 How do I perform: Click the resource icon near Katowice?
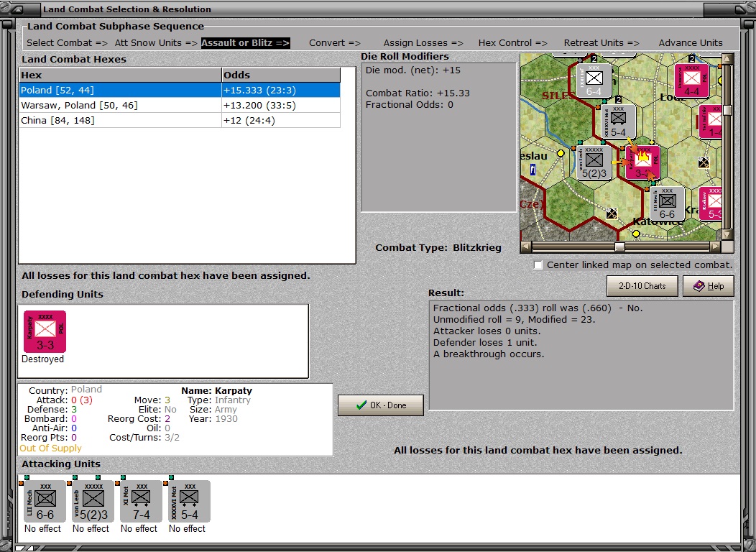click(x=612, y=213)
